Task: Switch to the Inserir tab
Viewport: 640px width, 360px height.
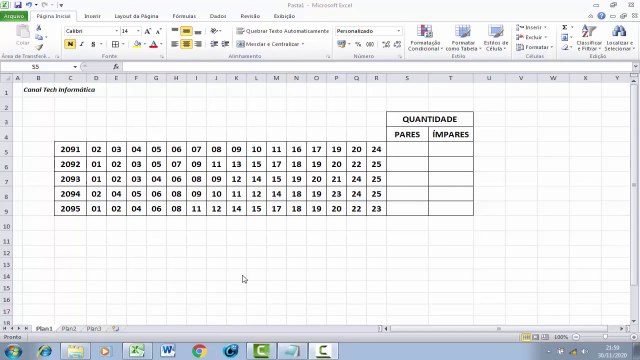Action: coord(92,16)
